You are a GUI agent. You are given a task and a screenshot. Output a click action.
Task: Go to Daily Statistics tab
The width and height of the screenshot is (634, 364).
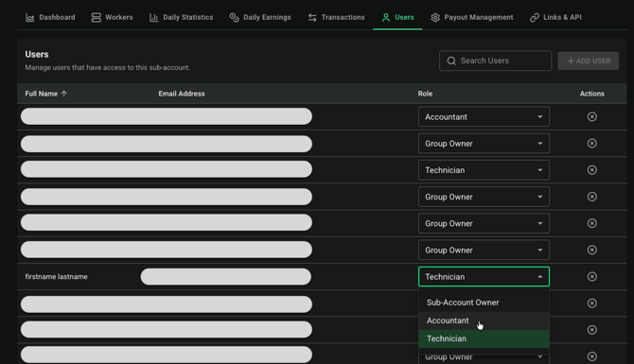point(181,17)
